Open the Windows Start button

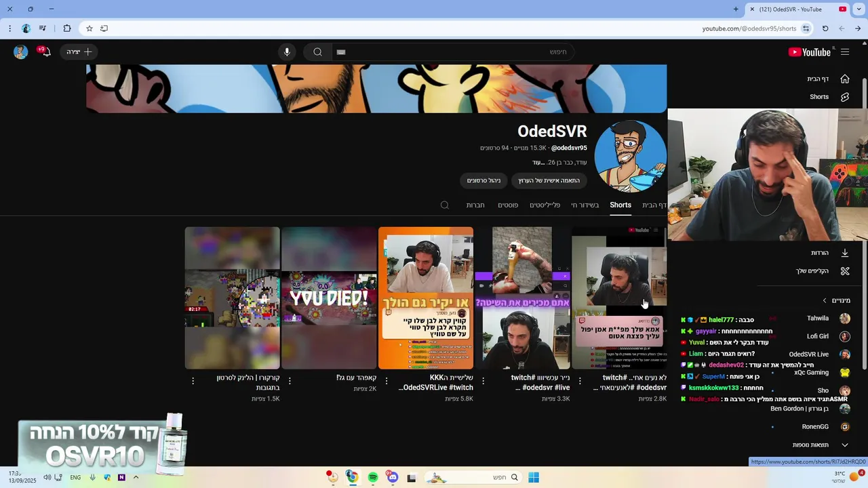[x=534, y=477]
